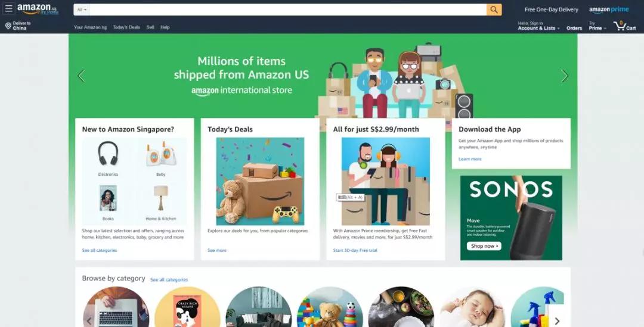The width and height of the screenshot is (644, 327).
Task: Expand the Account & Lists dropdown
Action: pos(538,26)
